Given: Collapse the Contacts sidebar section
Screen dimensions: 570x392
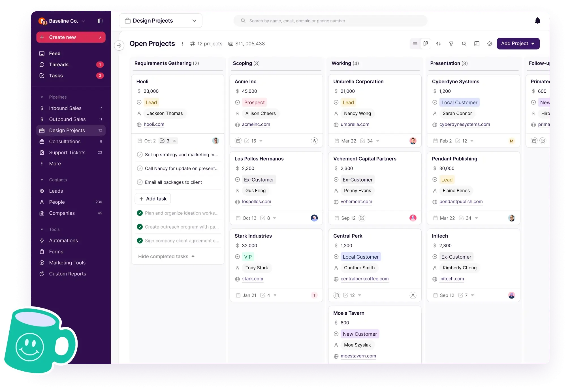Looking at the screenshot, I should 42,180.
